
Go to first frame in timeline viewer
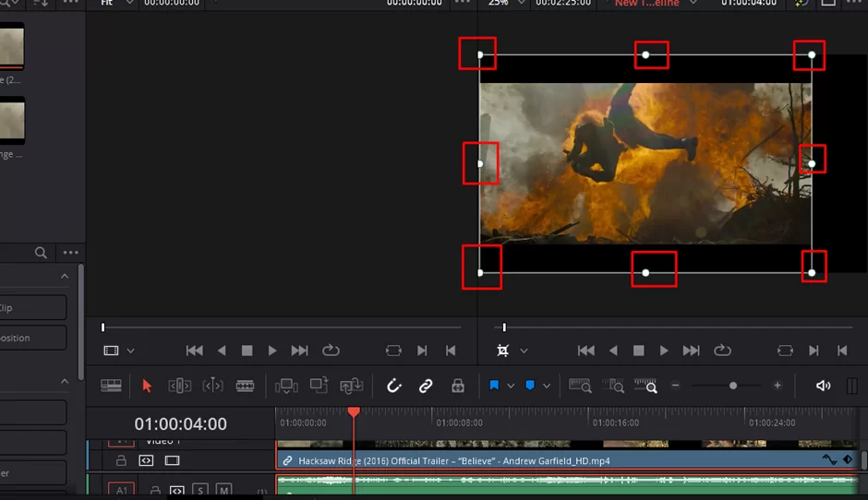[586, 351]
